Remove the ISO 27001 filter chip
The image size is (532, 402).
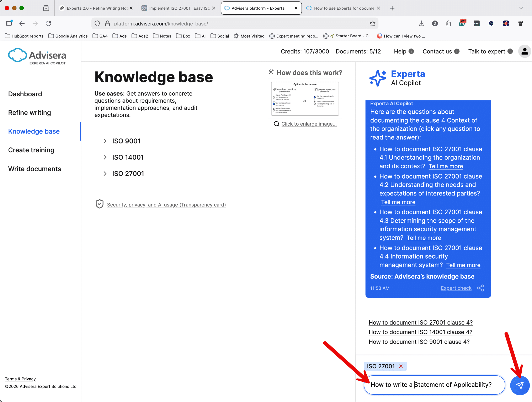pos(401,366)
